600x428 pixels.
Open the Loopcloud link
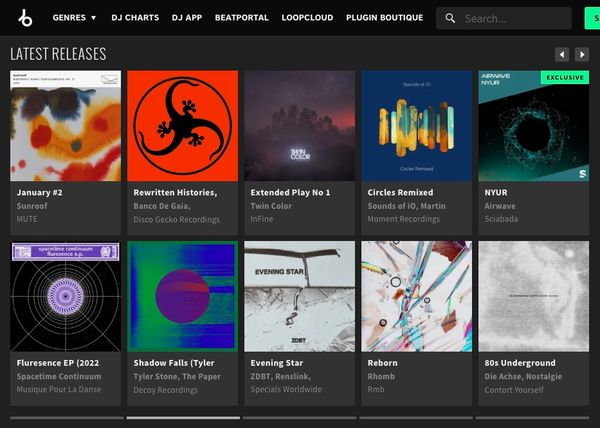click(x=308, y=18)
